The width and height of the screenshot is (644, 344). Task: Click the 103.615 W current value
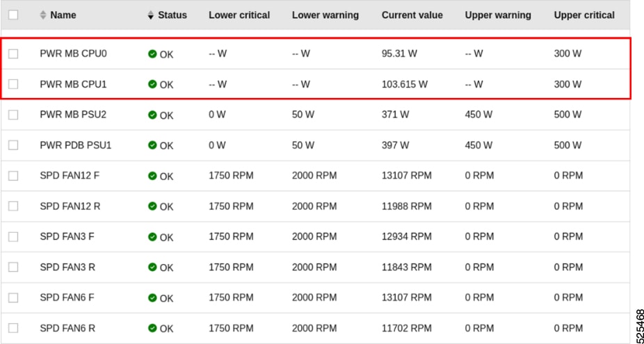(x=405, y=84)
